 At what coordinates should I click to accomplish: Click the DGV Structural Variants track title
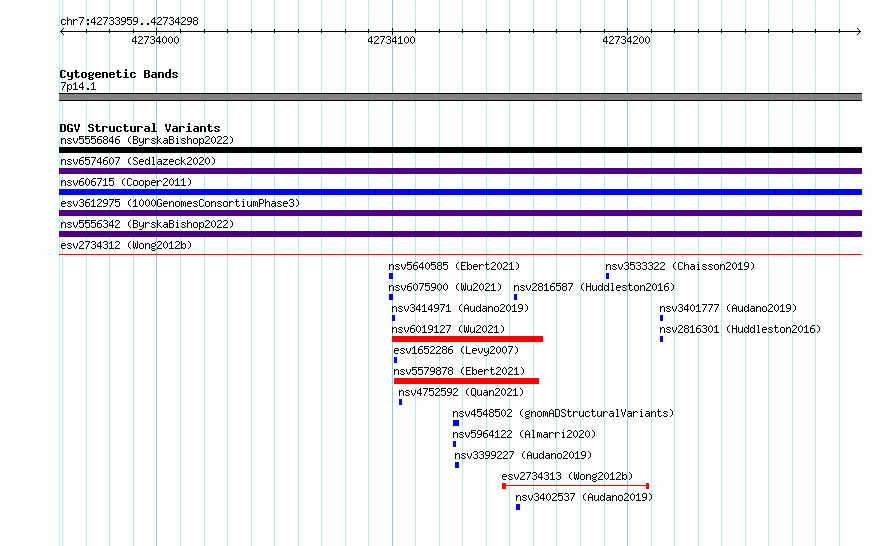coord(140,128)
